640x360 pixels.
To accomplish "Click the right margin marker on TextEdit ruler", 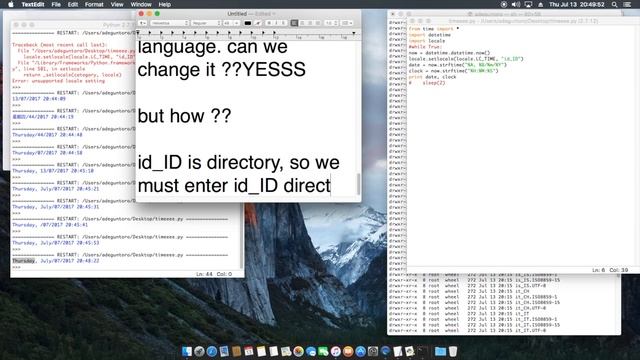I will [353, 33].
